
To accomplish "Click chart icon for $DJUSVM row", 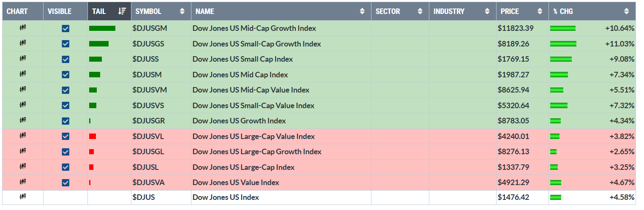I will 23,90.
